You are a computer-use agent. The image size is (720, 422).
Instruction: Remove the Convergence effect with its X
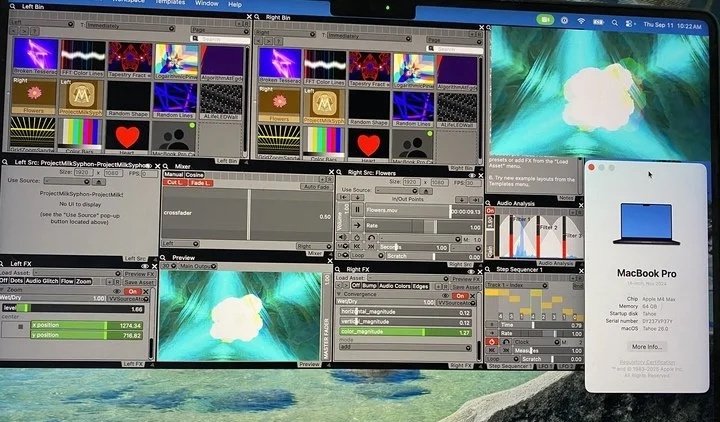472,295
